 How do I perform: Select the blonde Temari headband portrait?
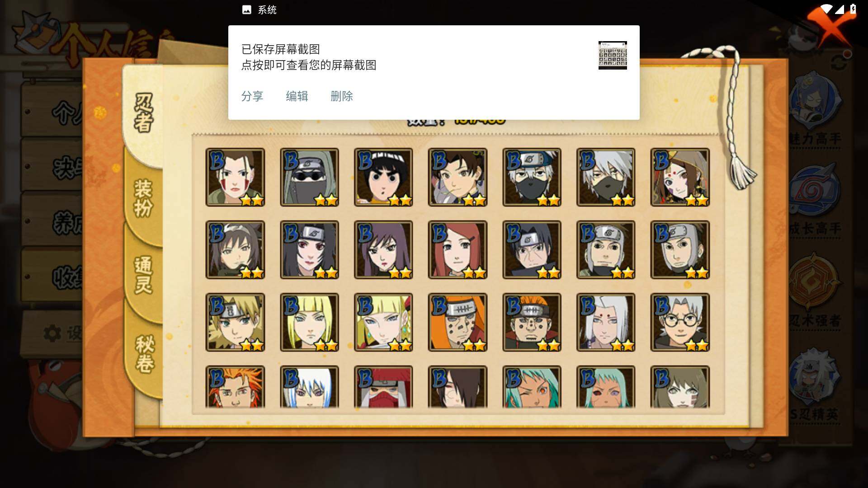pos(235,322)
